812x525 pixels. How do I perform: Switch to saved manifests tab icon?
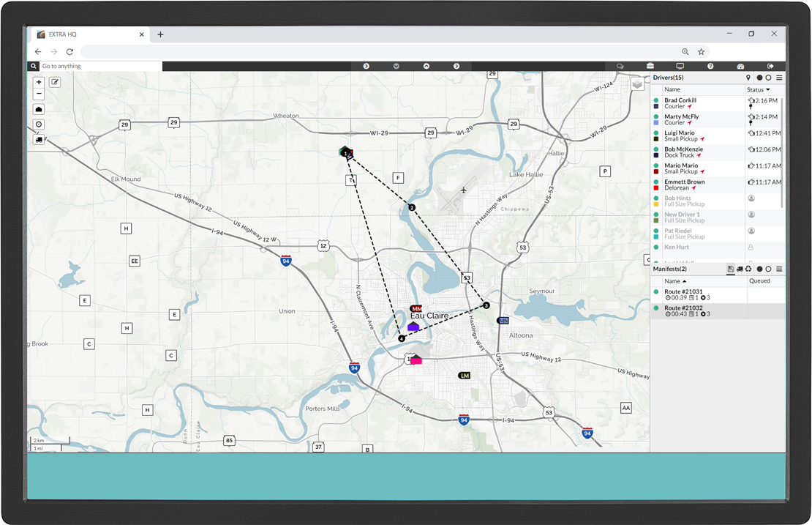[731, 269]
